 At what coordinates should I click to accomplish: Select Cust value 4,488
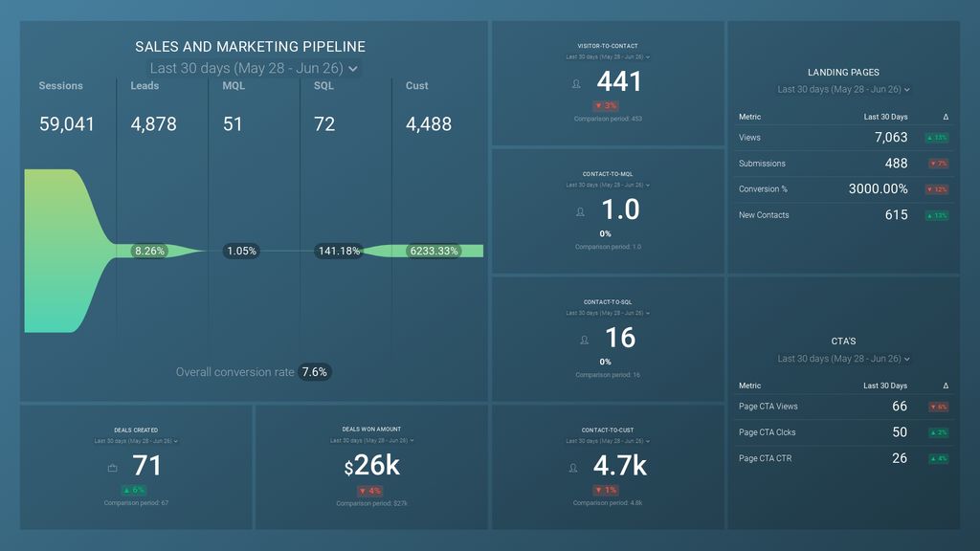429,124
